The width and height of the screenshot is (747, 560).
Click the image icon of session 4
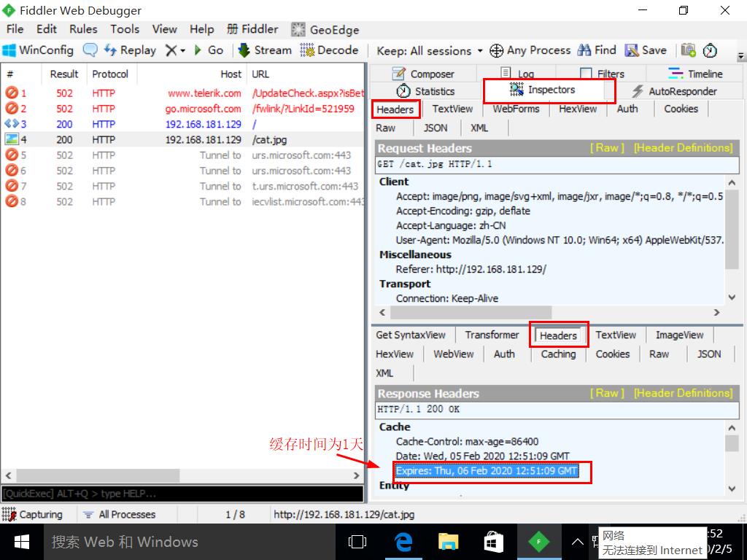click(x=12, y=139)
